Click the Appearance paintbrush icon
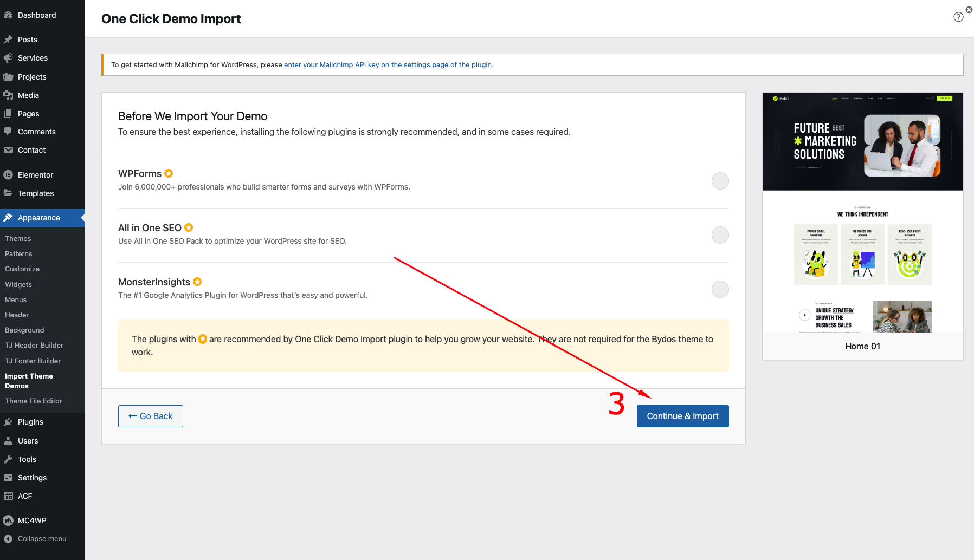 pos(8,218)
